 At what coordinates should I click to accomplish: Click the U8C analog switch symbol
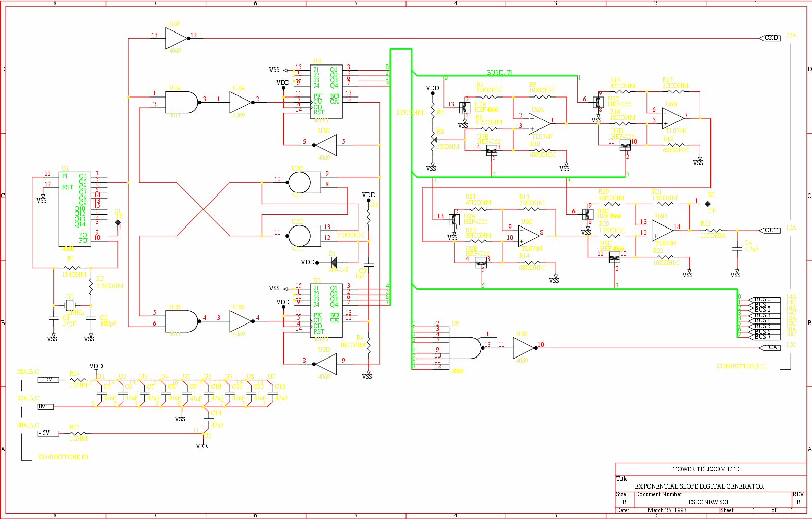(588, 214)
